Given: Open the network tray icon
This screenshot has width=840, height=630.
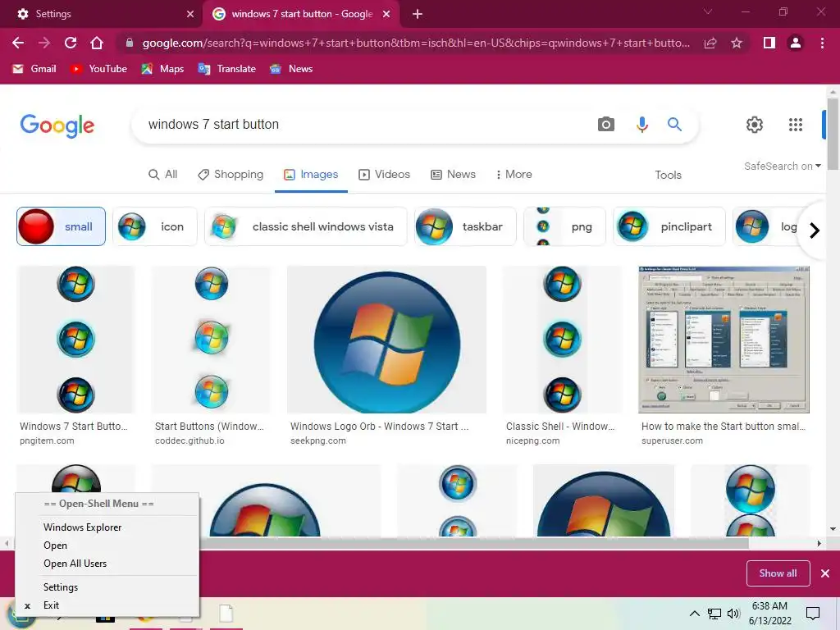Looking at the screenshot, I should tap(714, 614).
